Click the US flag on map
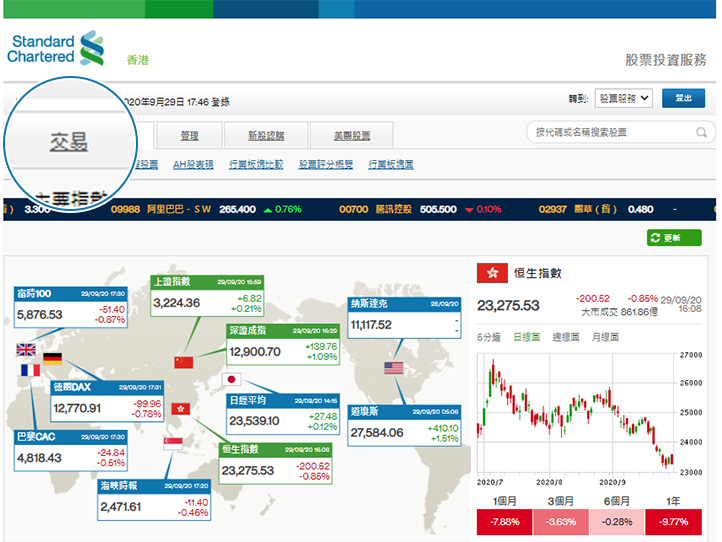 [x=393, y=368]
